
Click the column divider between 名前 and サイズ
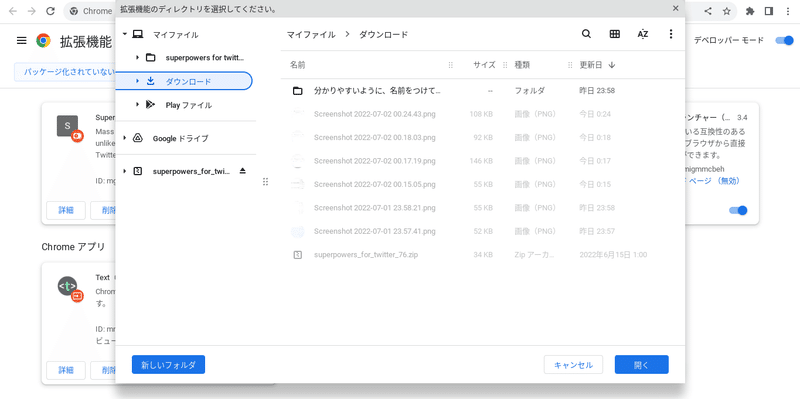pyautogui.click(x=451, y=65)
